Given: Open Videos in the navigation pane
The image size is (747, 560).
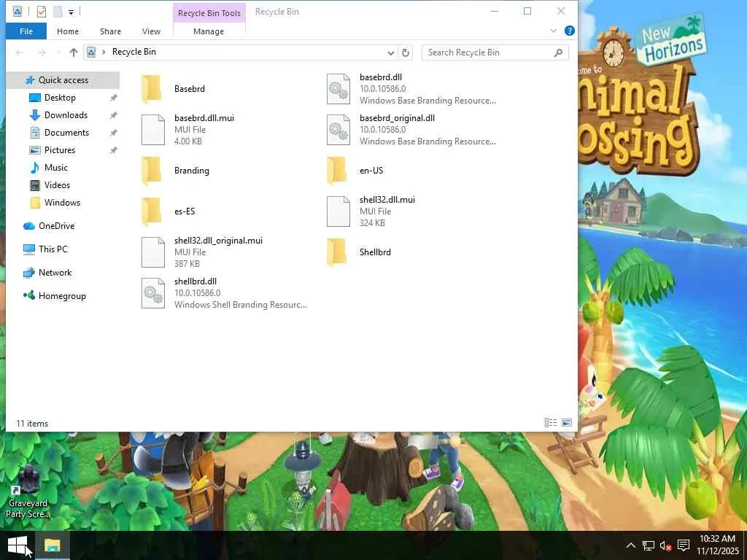Looking at the screenshot, I should [57, 185].
